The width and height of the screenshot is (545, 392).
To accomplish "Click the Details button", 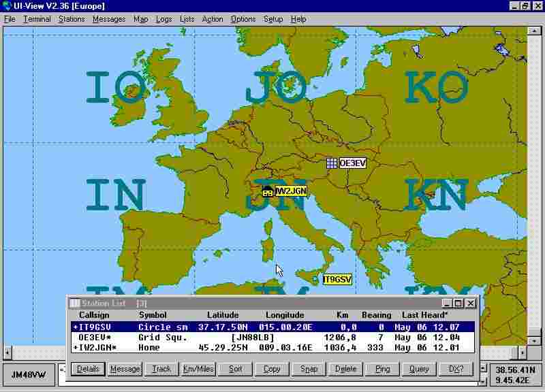I will click(x=88, y=369).
